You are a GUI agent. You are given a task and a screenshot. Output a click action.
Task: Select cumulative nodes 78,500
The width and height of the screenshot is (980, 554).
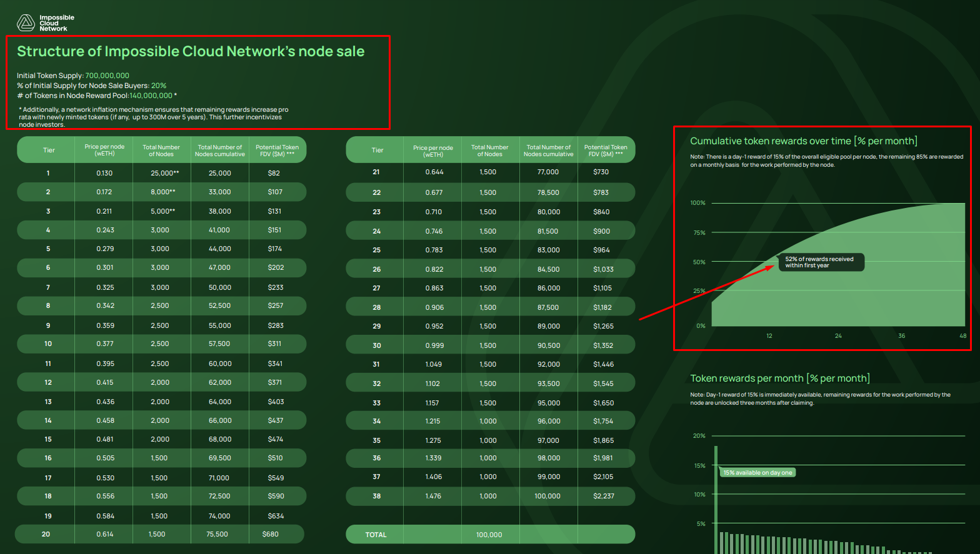(x=548, y=192)
